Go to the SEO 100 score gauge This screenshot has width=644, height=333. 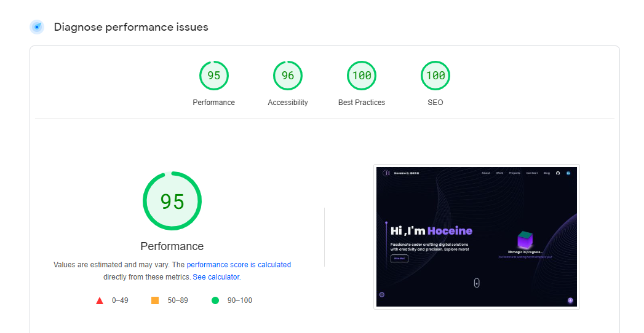pyautogui.click(x=435, y=76)
